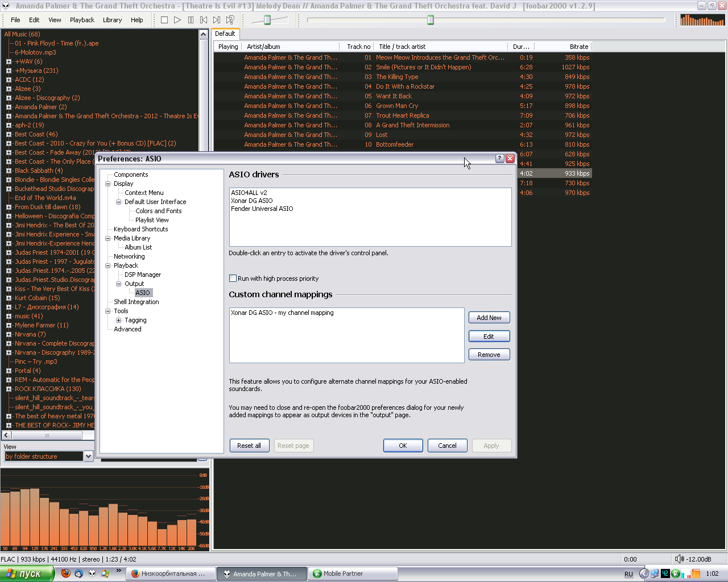728x582 pixels.
Task: Click the Windows messenger quick launch icon
Action: point(105,573)
